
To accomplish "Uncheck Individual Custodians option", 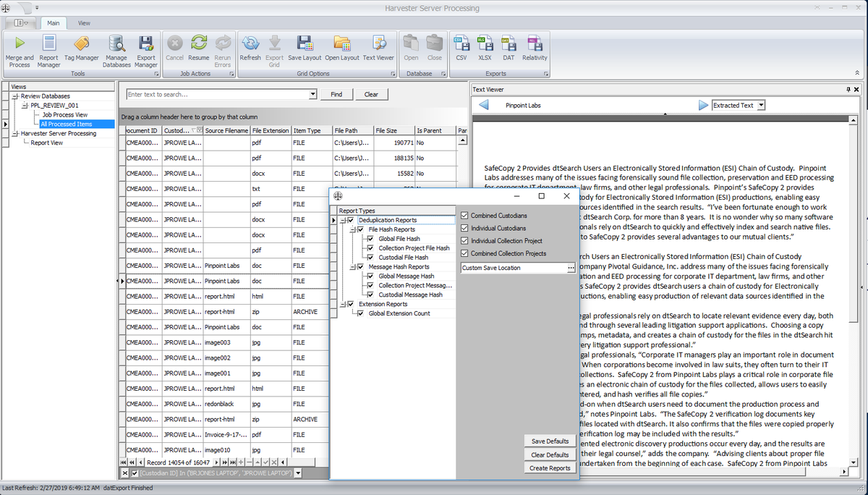I will pyautogui.click(x=464, y=228).
